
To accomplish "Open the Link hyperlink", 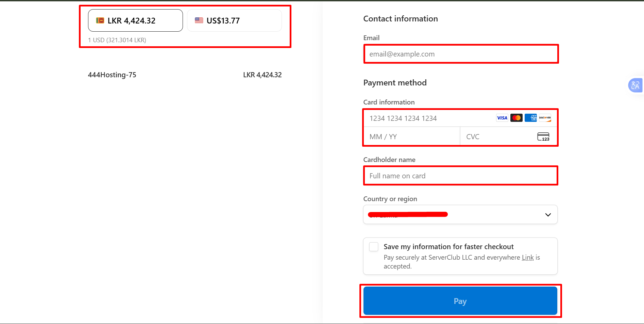I will (x=528, y=258).
